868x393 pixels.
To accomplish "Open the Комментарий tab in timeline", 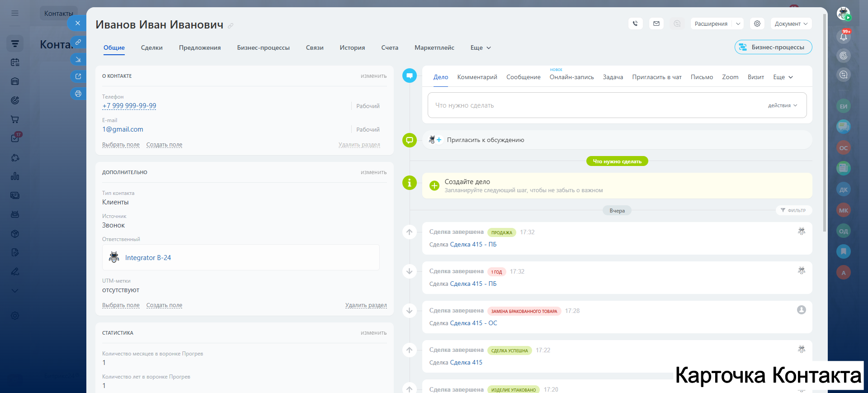I will click(477, 77).
